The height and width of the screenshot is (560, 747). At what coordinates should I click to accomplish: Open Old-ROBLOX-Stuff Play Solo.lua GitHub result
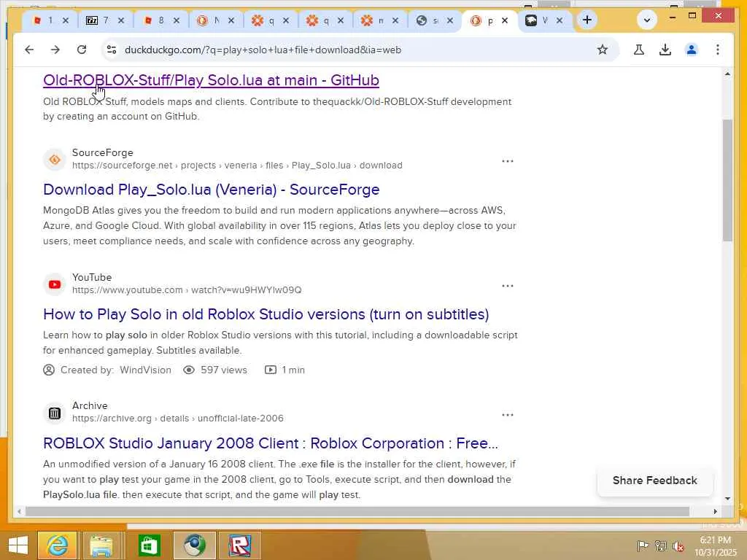(211, 80)
